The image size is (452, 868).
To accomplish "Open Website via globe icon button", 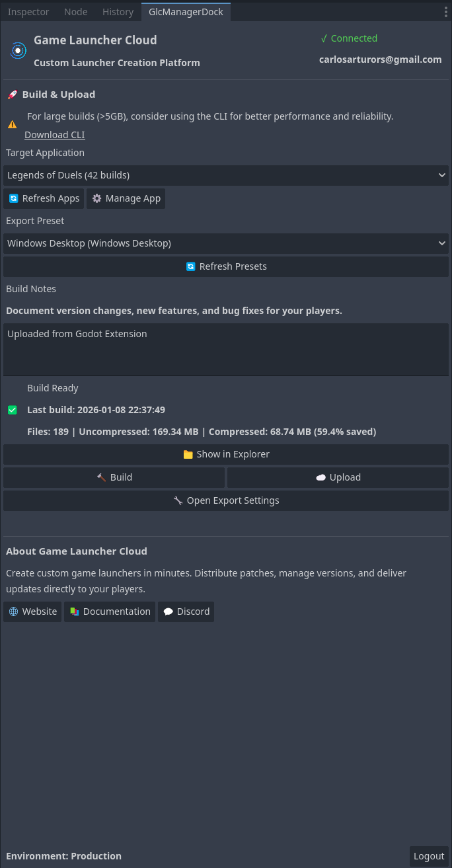I will [x=32, y=612].
